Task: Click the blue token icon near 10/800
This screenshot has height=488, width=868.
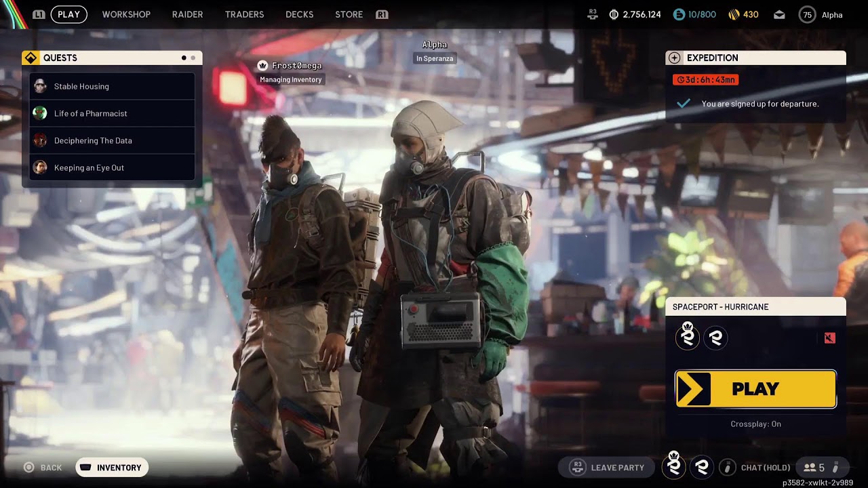Action: click(679, 14)
